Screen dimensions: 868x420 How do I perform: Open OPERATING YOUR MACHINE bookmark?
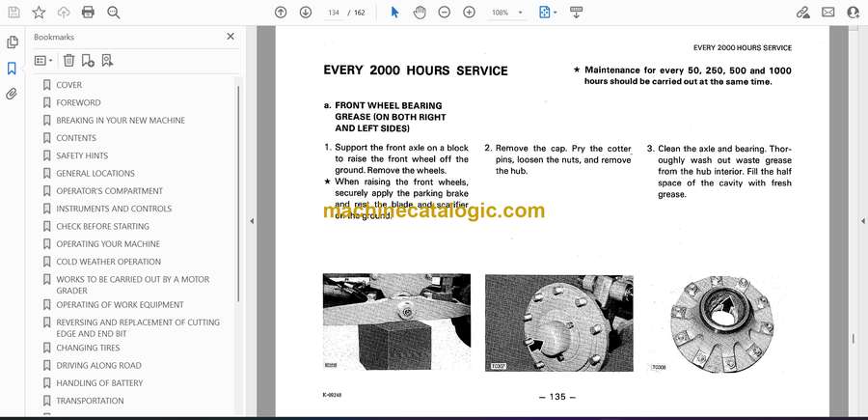point(108,244)
